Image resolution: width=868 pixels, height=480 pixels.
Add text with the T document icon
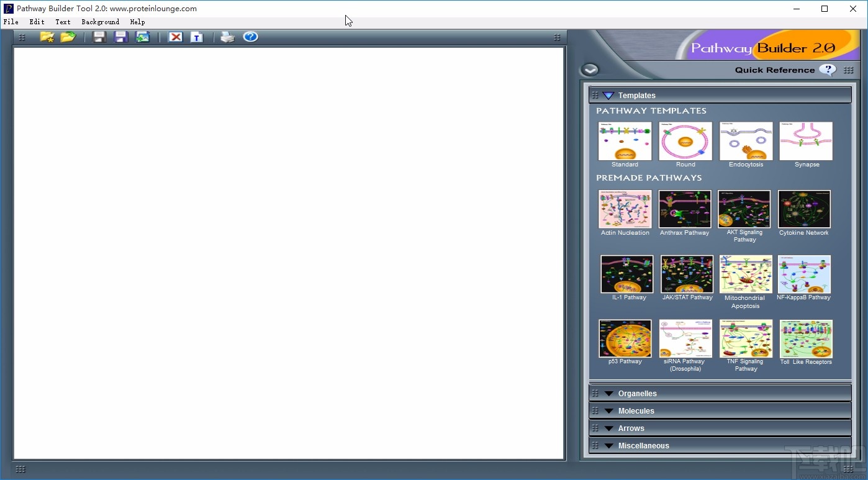tap(197, 37)
